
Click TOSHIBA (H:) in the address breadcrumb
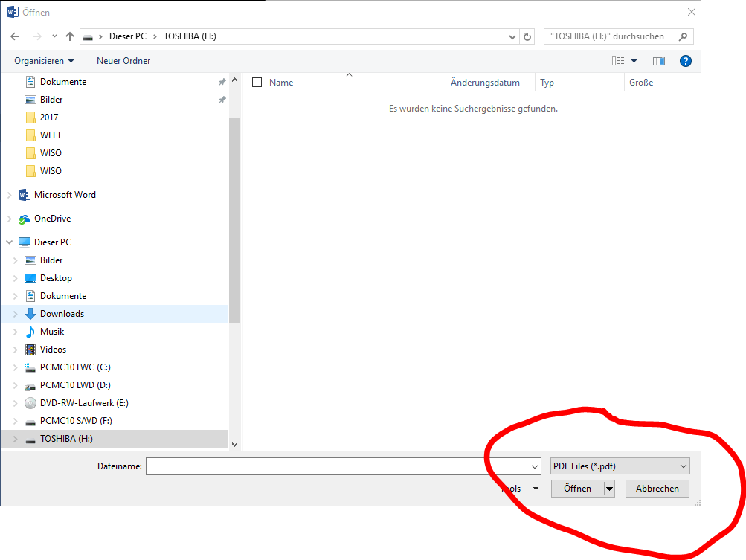[x=190, y=36]
